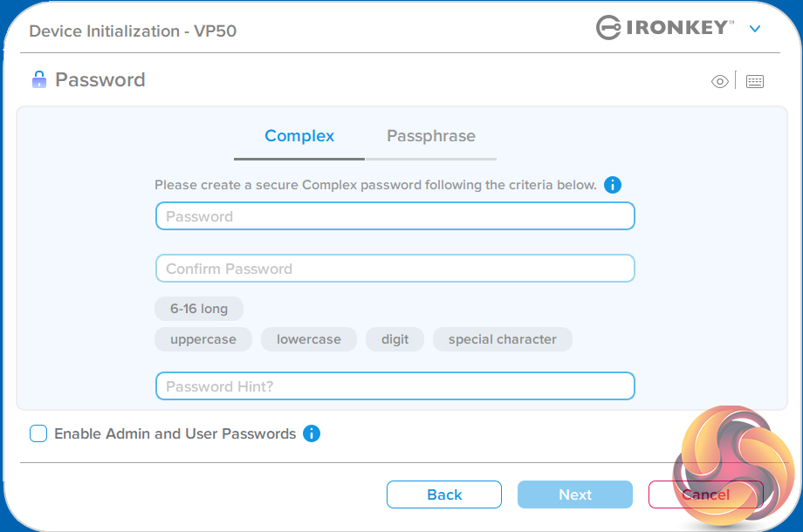The height and width of the screenshot is (532, 803).
Task: Toggle password visibility eye icon
Action: point(719,81)
